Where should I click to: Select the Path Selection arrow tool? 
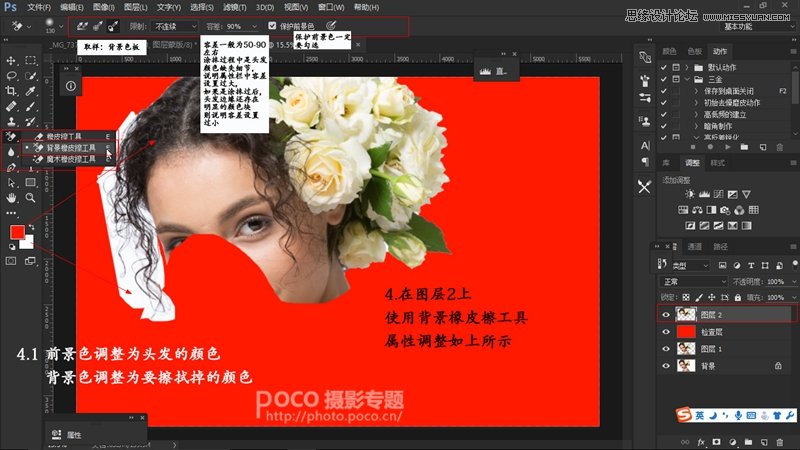pyautogui.click(x=11, y=183)
